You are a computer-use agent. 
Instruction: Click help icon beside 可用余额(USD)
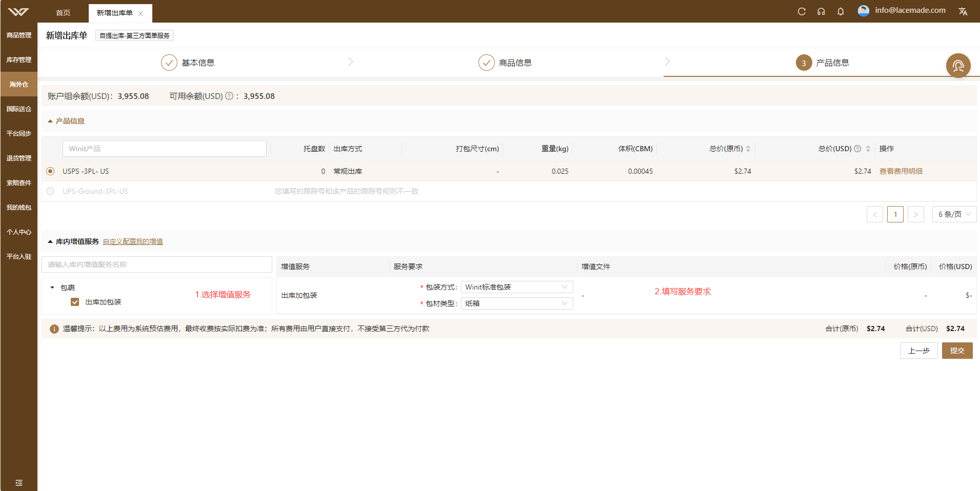click(229, 96)
